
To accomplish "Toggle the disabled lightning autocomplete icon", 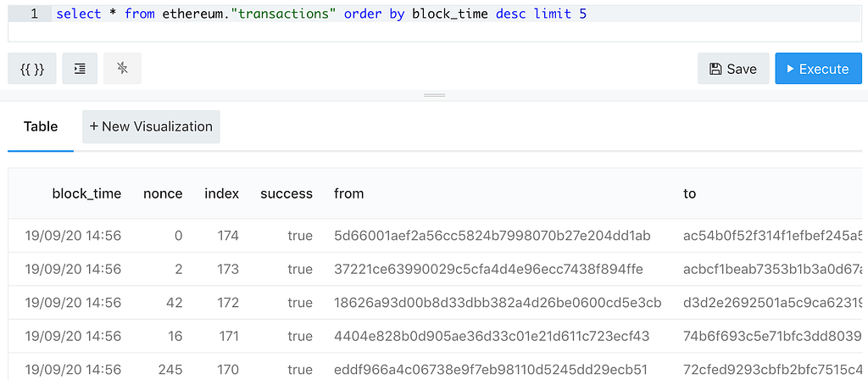I will [x=122, y=69].
